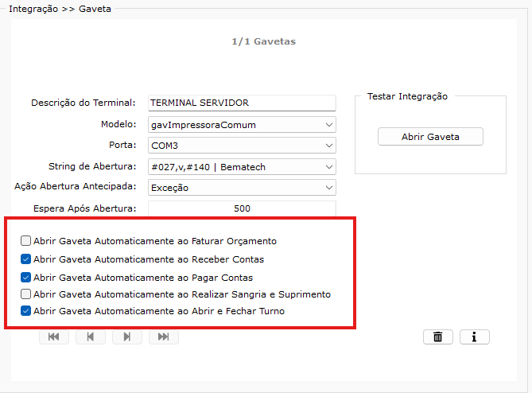The width and height of the screenshot is (532, 393).
Task: Uncheck open drawer on Pagar Contas
Action: click(25, 278)
